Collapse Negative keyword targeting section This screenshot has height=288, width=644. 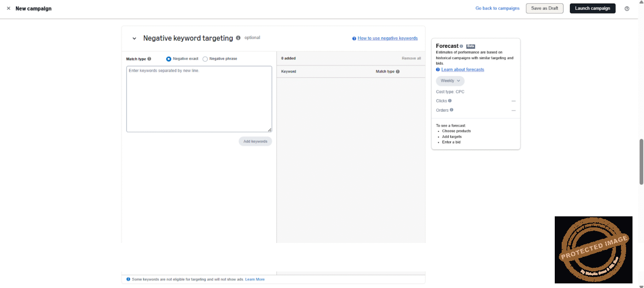pyautogui.click(x=134, y=39)
